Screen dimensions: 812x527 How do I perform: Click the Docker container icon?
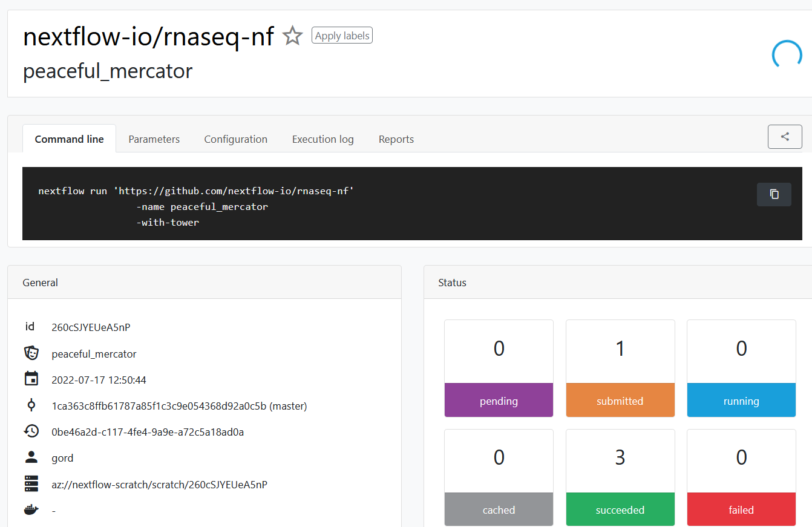click(31, 510)
